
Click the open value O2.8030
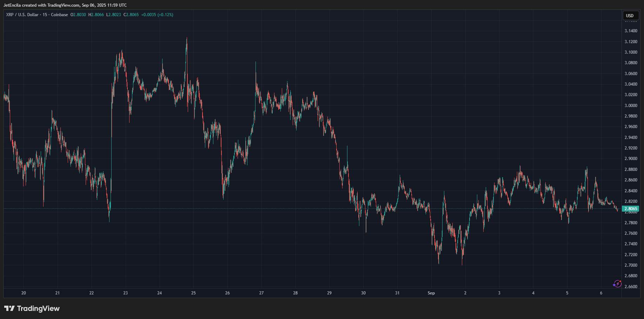tap(78, 15)
